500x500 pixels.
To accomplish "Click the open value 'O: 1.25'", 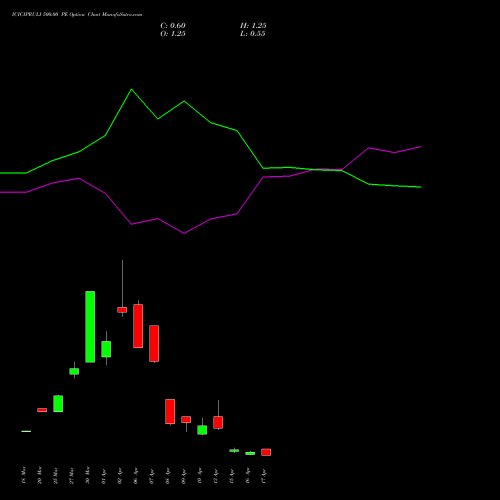I will point(173,34).
